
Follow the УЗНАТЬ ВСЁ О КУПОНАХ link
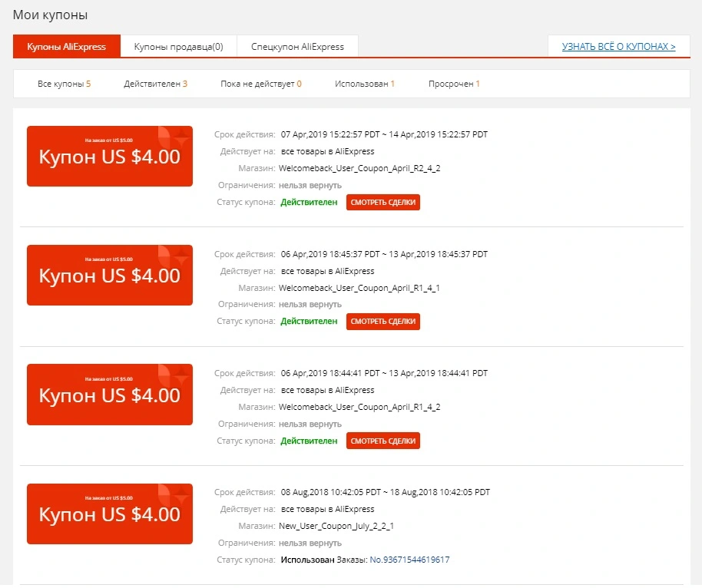618,47
